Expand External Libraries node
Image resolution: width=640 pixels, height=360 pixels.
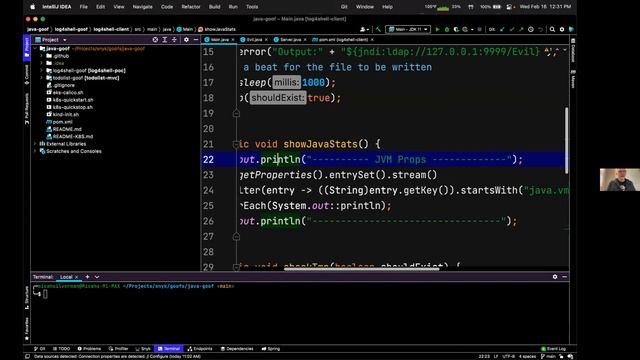[35, 144]
